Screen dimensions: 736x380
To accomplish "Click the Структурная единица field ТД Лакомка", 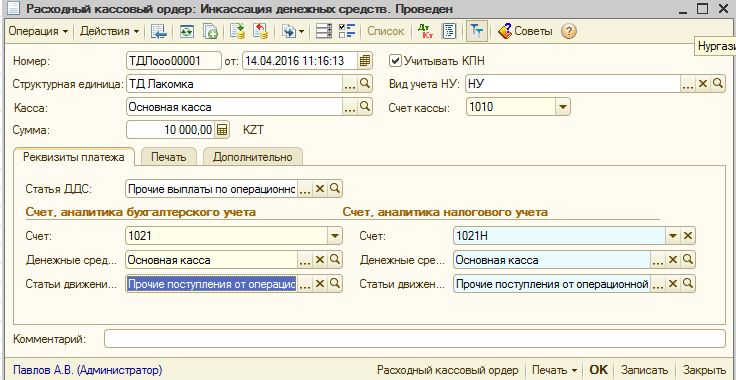I will pyautogui.click(x=234, y=84).
